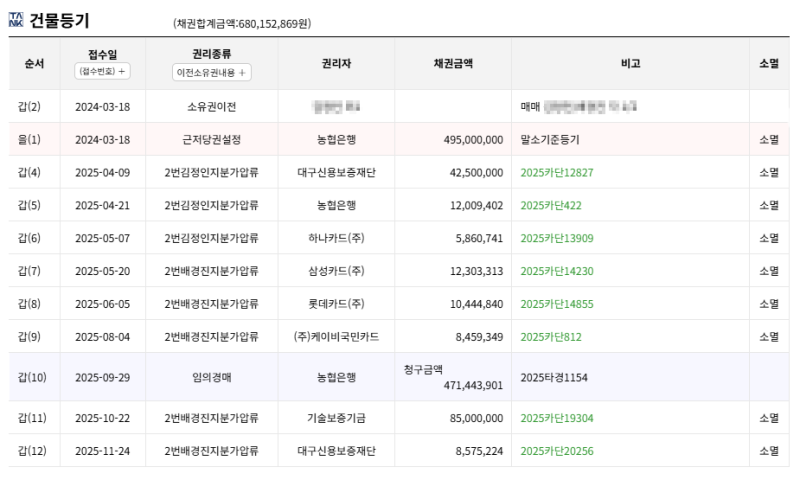Click the 청구금액 471,443,901 amount
This screenshot has height=480, width=800.
click(x=453, y=377)
